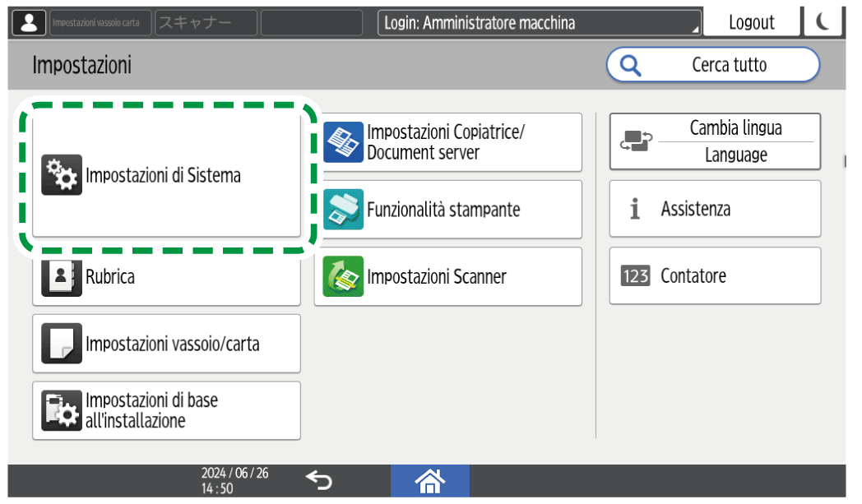862x504 pixels.
Task: Open Impostazioni Scanner settings
Action: (x=448, y=276)
